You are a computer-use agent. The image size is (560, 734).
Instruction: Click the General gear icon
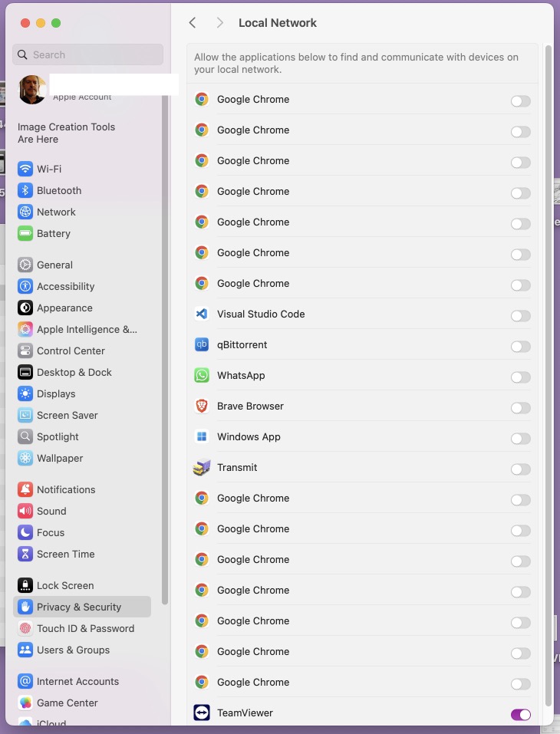click(x=25, y=265)
